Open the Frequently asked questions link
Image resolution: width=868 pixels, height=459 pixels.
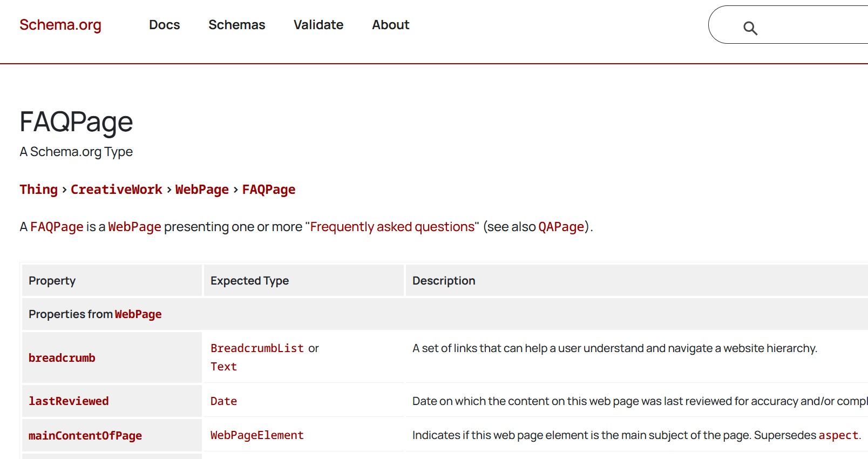(x=392, y=227)
